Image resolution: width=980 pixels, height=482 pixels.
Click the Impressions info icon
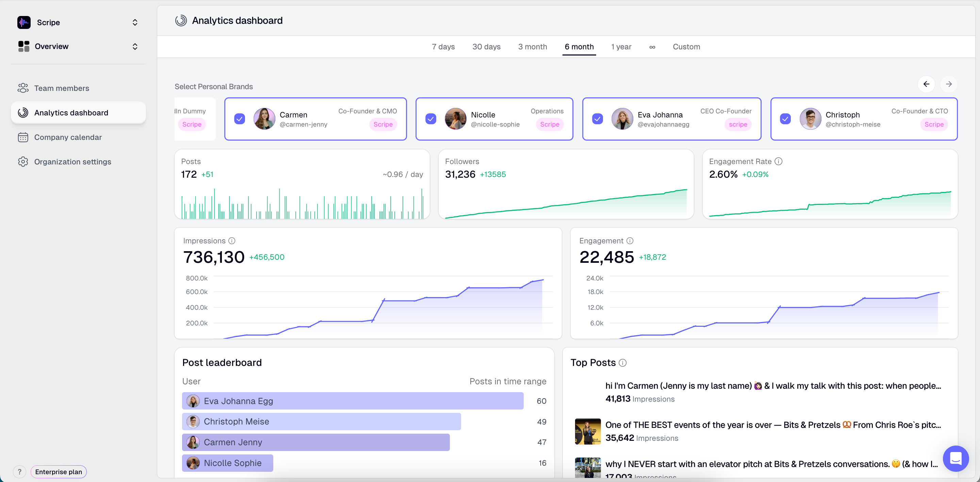(232, 241)
